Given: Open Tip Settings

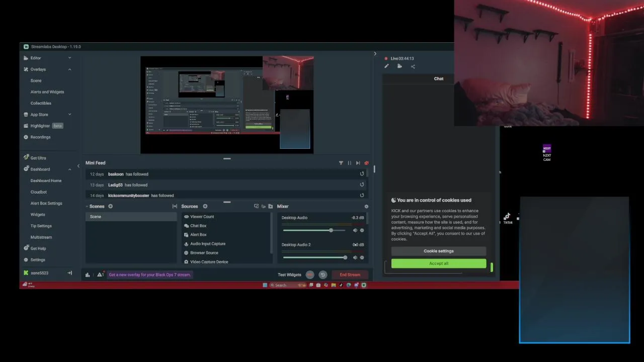Looking at the screenshot, I should pyautogui.click(x=41, y=226).
